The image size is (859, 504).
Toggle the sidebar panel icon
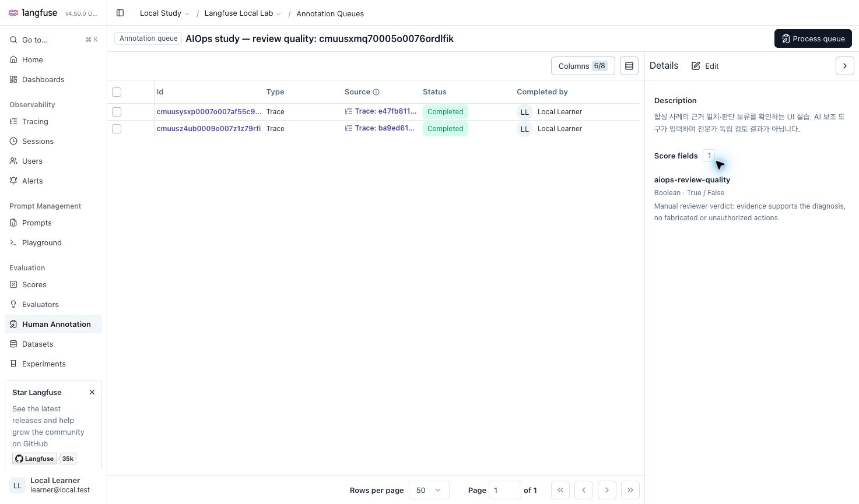(120, 13)
